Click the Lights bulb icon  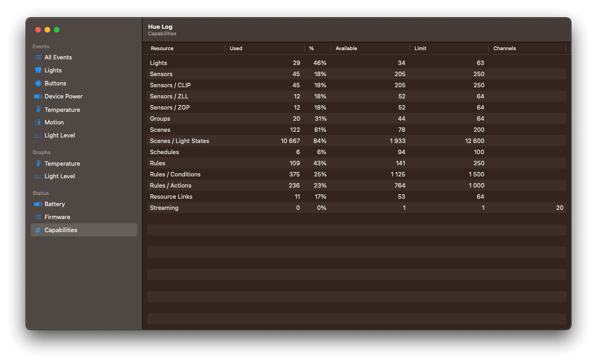(x=38, y=70)
